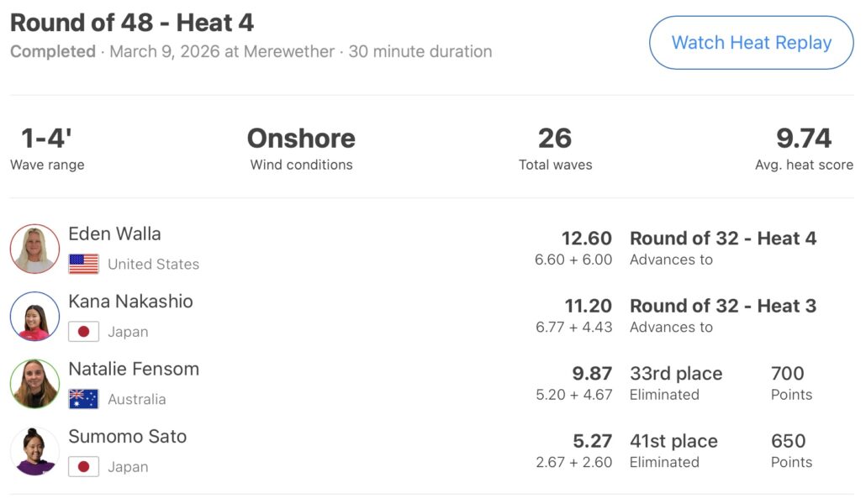The height and width of the screenshot is (504, 866).
Task: Select the Kana Nakashio name link
Action: [x=130, y=302]
